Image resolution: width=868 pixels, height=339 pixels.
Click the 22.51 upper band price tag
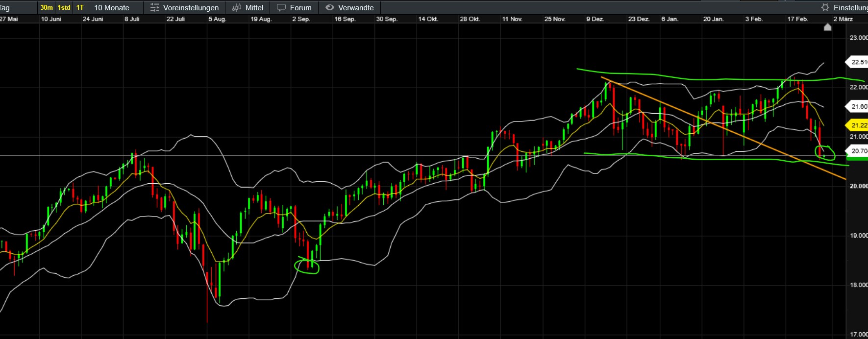point(857,62)
